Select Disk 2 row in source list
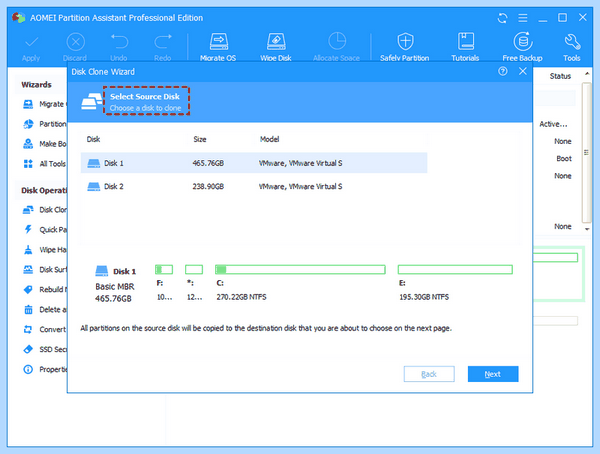600x454 pixels. [x=254, y=186]
